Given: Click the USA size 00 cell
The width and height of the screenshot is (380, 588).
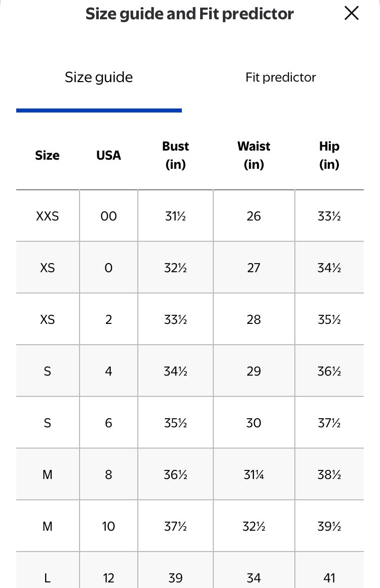Looking at the screenshot, I should [x=108, y=216].
